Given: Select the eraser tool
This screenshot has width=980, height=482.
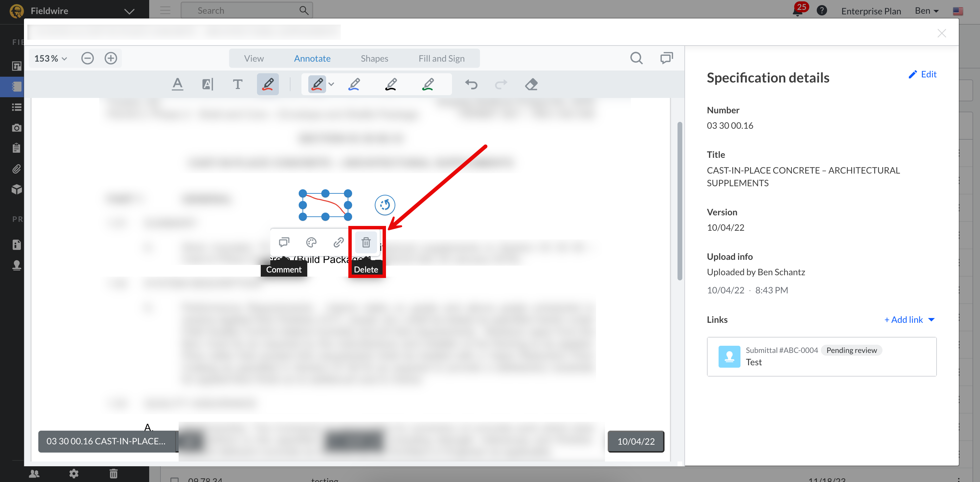Looking at the screenshot, I should pos(531,84).
